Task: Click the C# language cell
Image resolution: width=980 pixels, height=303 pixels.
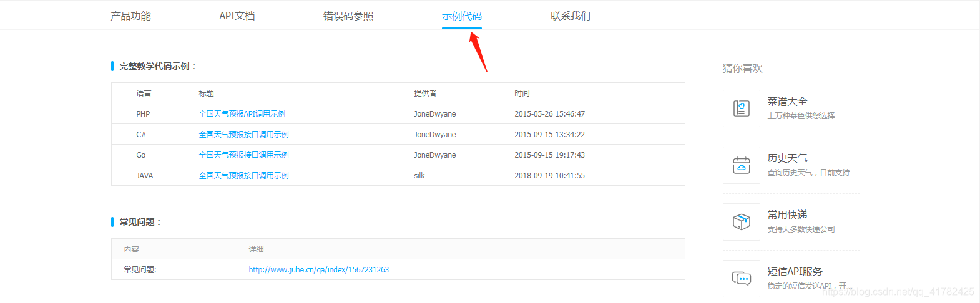Action: pyautogui.click(x=141, y=135)
